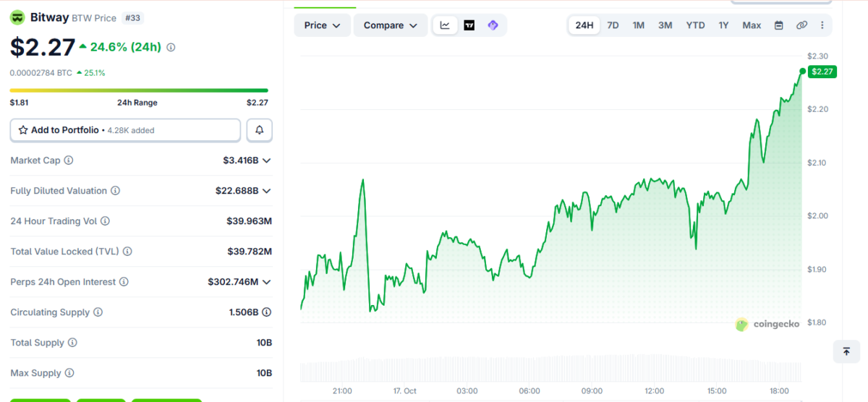The image size is (868, 402).
Task: Open 24 Hour Trading Vol info icon
Action: click(105, 221)
